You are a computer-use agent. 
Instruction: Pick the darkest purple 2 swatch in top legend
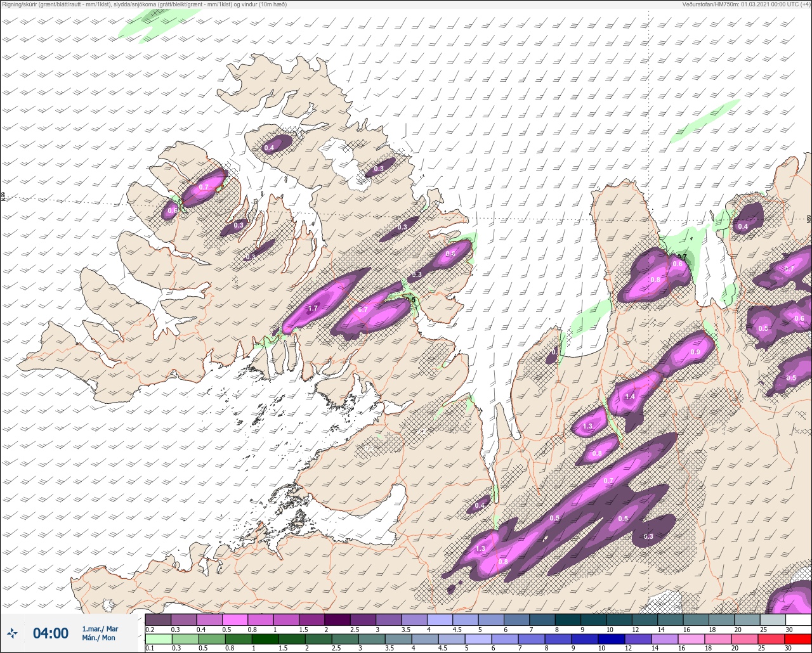click(337, 619)
